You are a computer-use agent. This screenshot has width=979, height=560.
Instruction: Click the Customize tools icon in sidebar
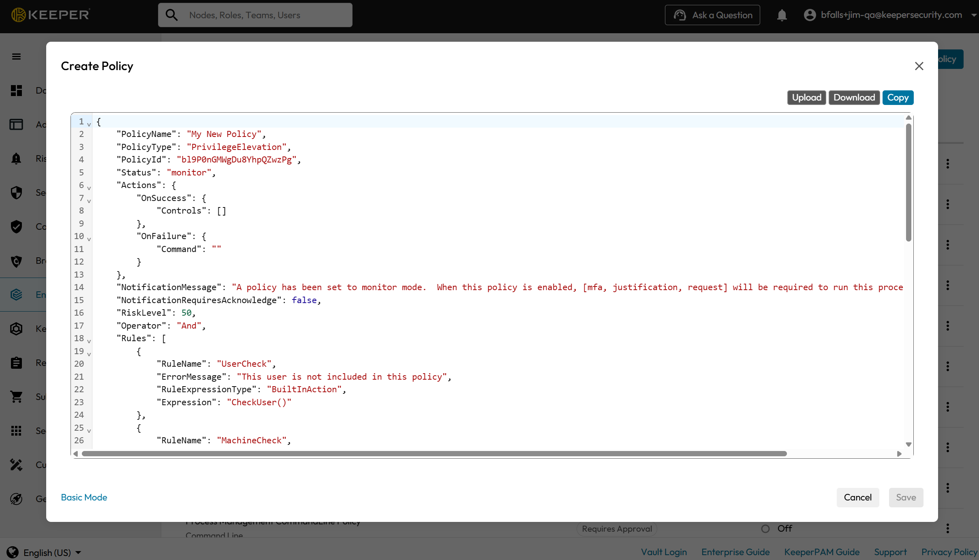click(16, 465)
